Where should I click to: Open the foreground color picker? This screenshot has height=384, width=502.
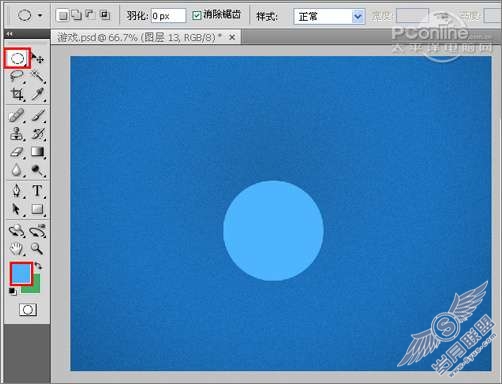coord(21,273)
